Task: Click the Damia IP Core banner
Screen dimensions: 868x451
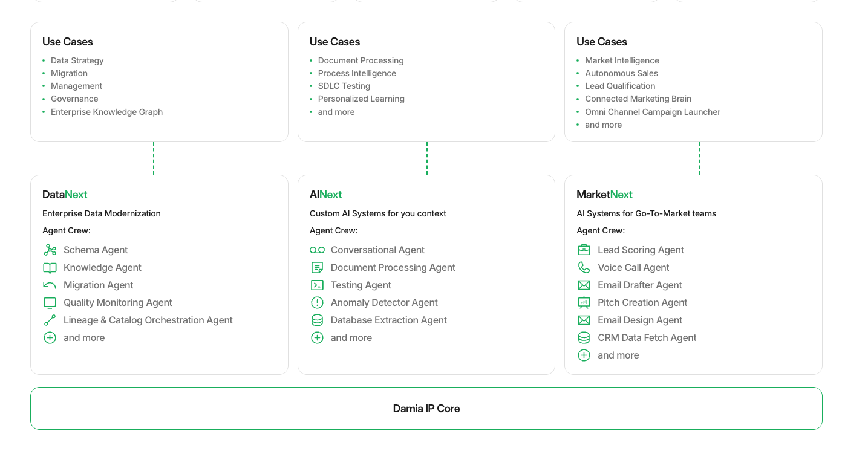Action: tap(426, 408)
